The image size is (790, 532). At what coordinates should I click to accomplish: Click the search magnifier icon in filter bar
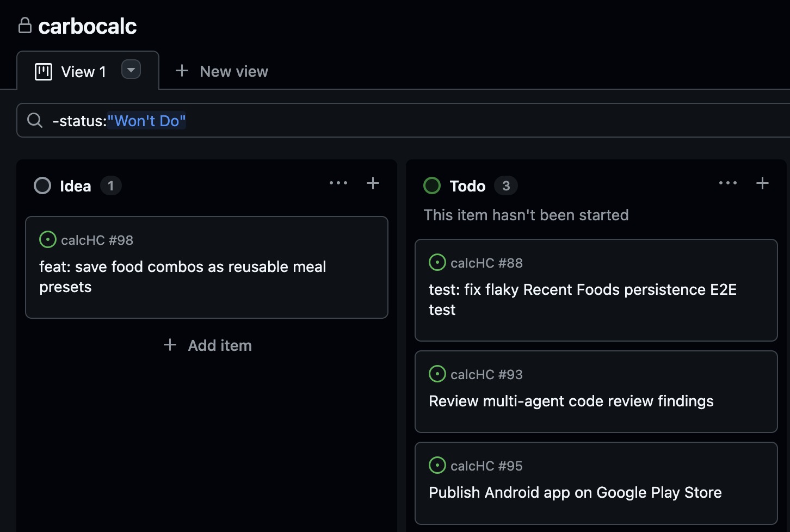[x=35, y=120]
